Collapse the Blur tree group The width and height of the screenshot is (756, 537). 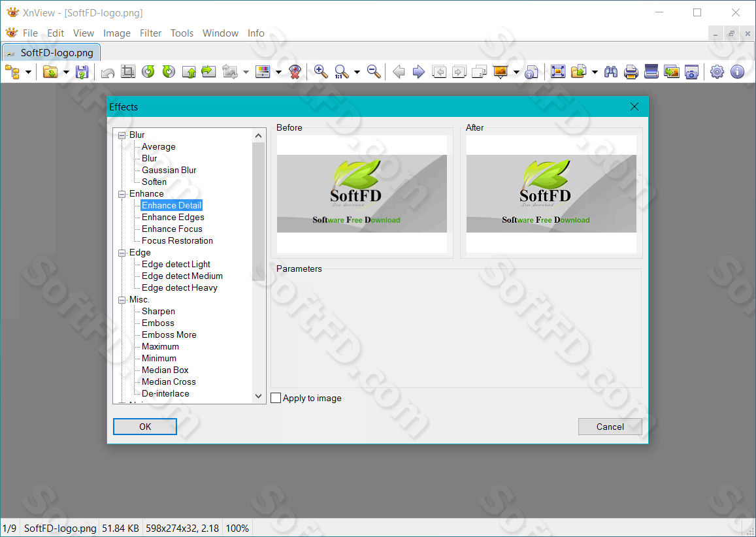pos(122,135)
